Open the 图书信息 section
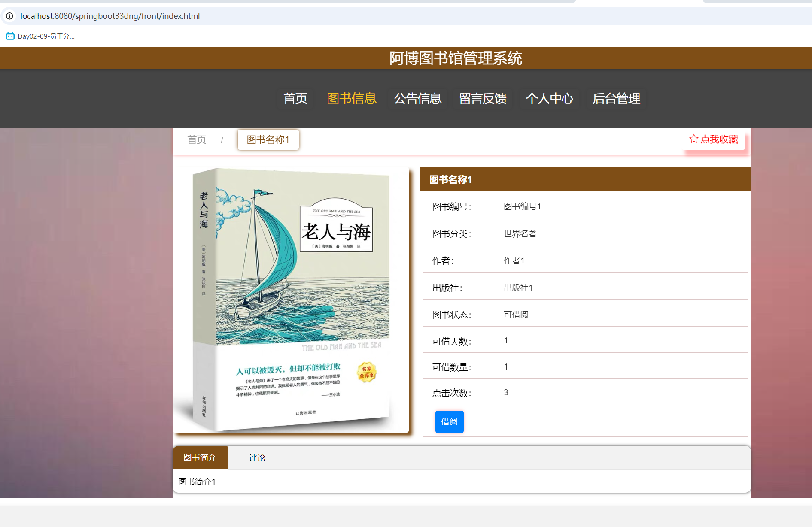Screen dimensions: 812x527 point(351,99)
